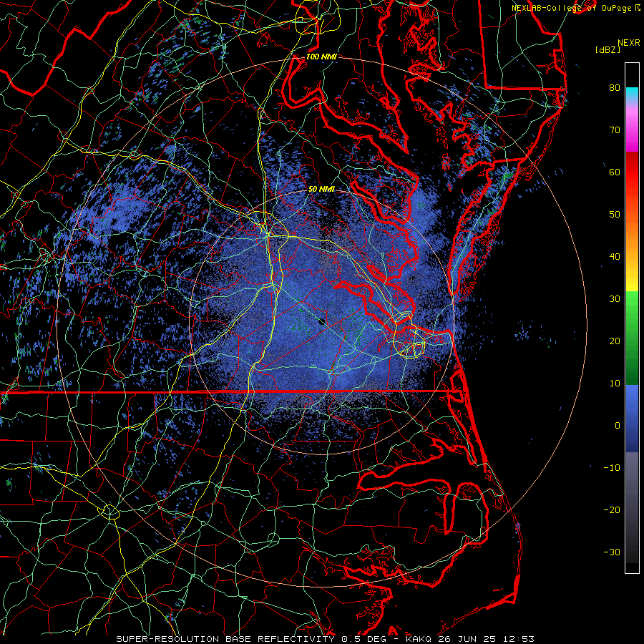Screen dimensions: 644x644
Task: Click the 10 value on the dBZ scale
Action: tap(615, 384)
